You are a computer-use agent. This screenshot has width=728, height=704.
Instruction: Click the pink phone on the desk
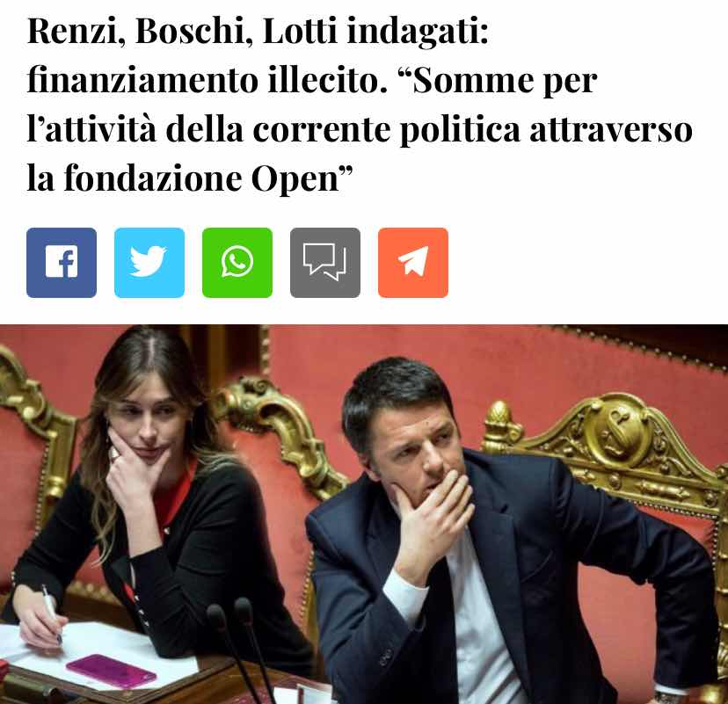(112, 671)
